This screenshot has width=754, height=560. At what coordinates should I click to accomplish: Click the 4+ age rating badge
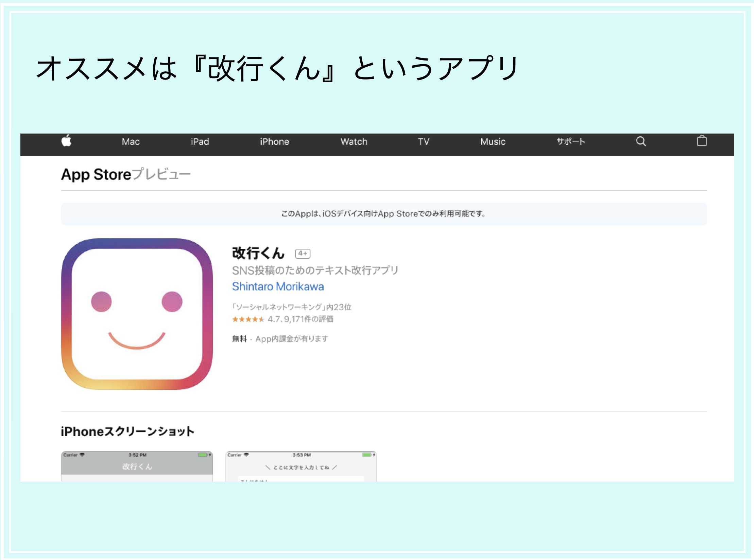303,253
